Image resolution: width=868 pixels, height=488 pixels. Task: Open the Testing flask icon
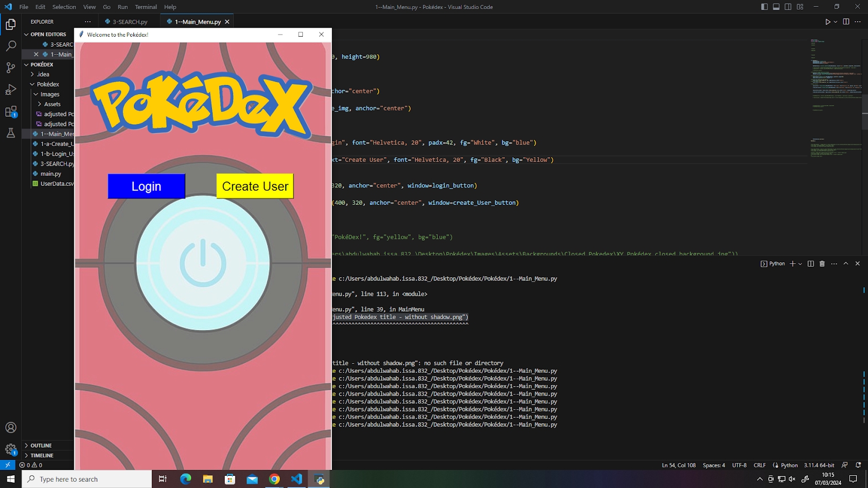coord(11,133)
